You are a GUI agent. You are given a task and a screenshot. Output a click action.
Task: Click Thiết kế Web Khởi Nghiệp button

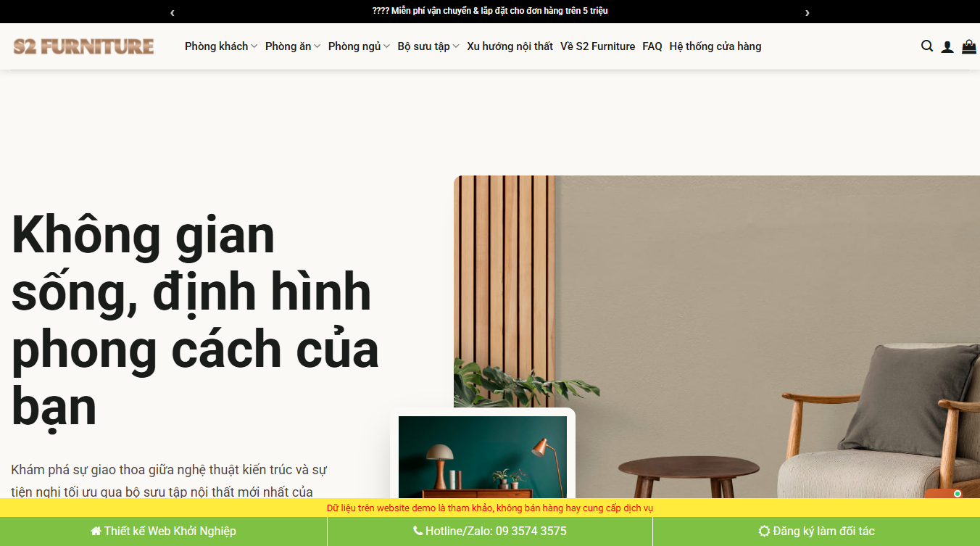[x=163, y=531]
